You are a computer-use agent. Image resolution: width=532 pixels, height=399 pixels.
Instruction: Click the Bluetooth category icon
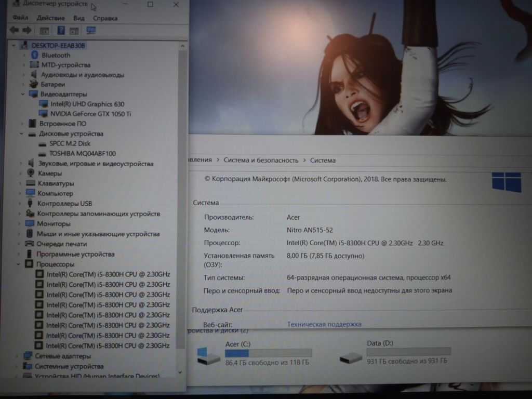[35, 55]
